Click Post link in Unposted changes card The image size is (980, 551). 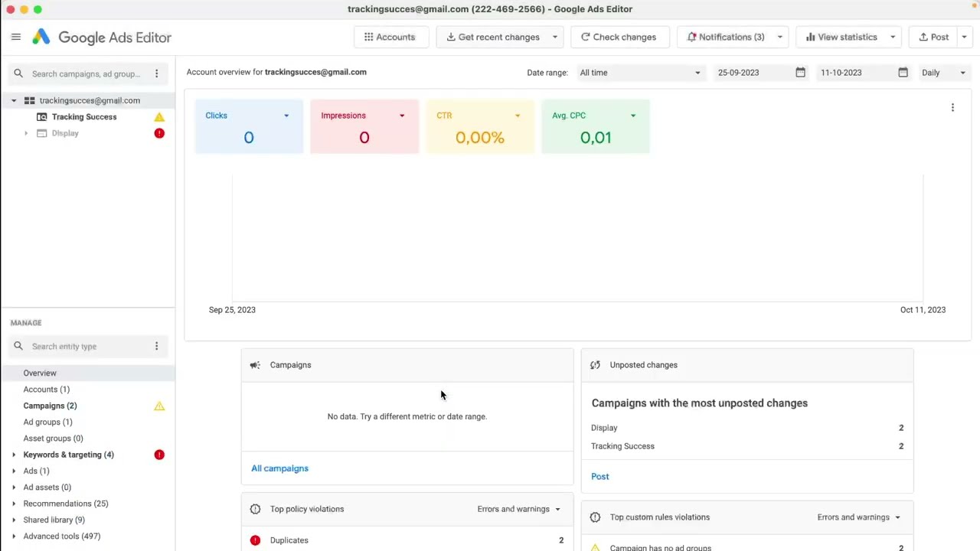coord(600,476)
